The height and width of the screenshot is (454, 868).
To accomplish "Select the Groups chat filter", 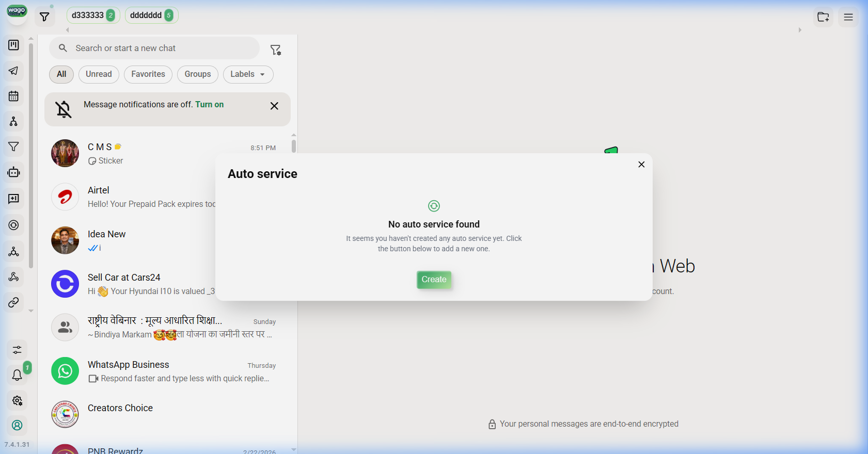I will point(198,74).
